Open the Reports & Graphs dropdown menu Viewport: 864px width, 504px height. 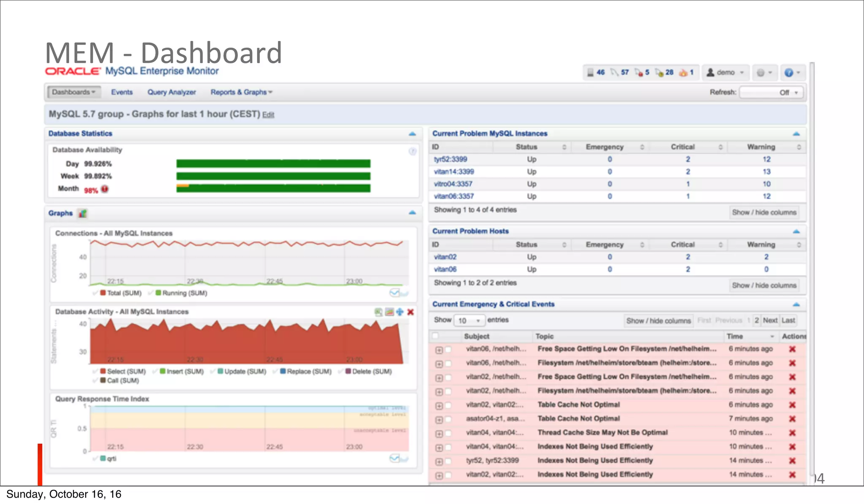242,92
